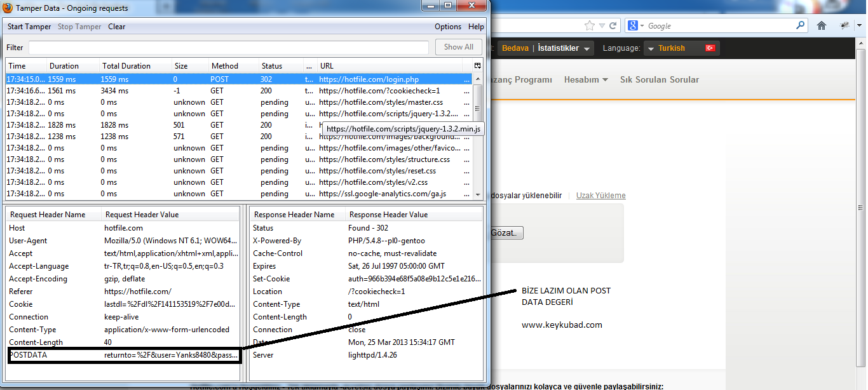Click the Filter text input field
Viewport: 868px width, 390px height.
pyautogui.click(x=229, y=48)
